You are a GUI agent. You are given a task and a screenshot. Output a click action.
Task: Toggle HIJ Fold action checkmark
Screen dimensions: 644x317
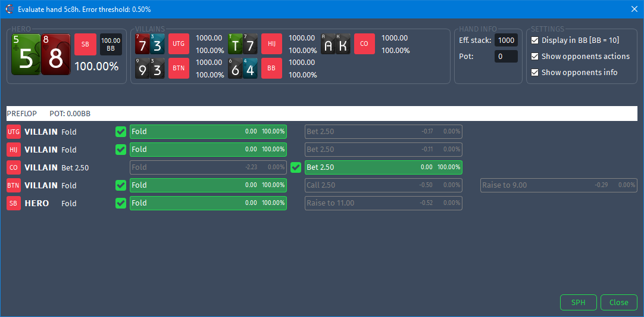[121, 150]
